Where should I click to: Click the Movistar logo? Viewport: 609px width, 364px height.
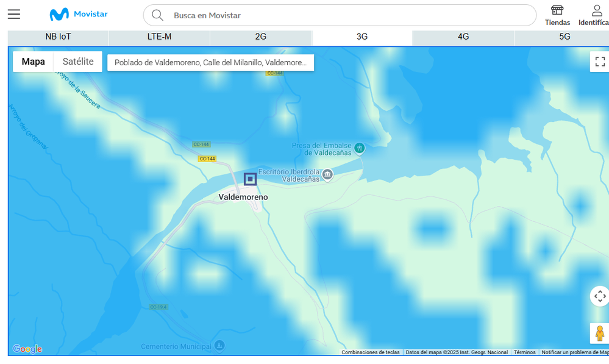(78, 15)
